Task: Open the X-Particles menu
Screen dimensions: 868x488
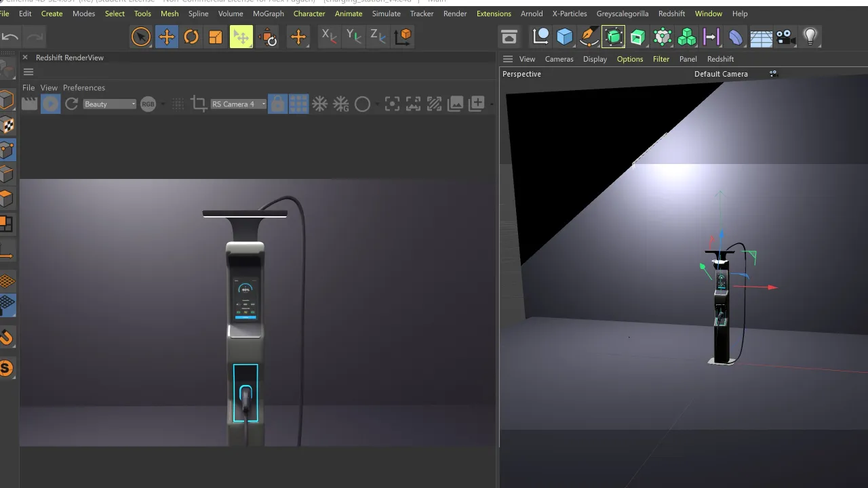Action: [570, 14]
